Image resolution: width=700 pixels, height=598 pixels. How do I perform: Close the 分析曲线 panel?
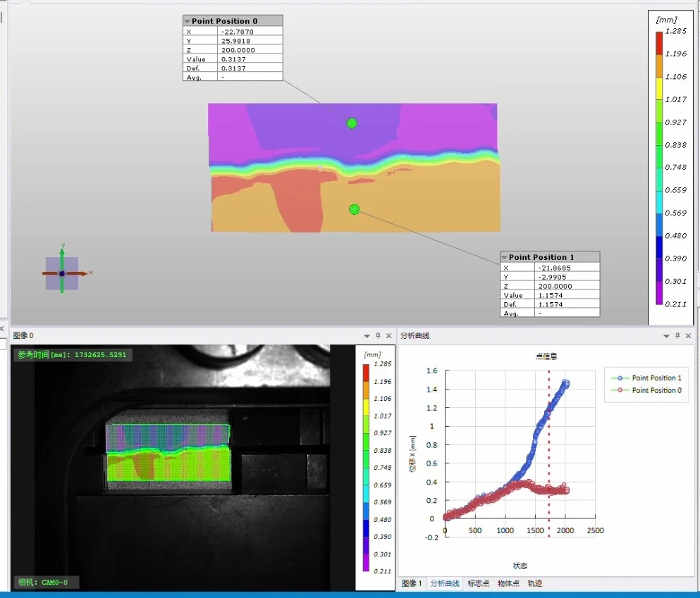pos(689,336)
